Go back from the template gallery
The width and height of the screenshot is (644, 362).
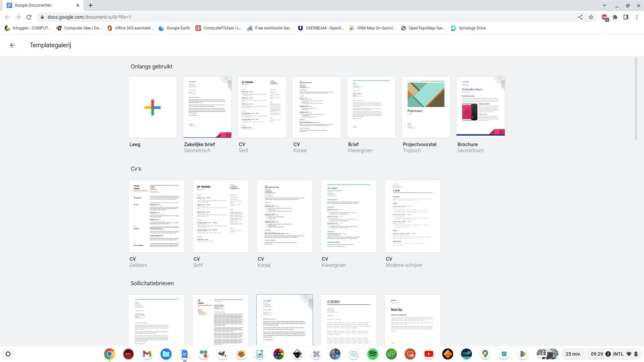coord(12,45)
